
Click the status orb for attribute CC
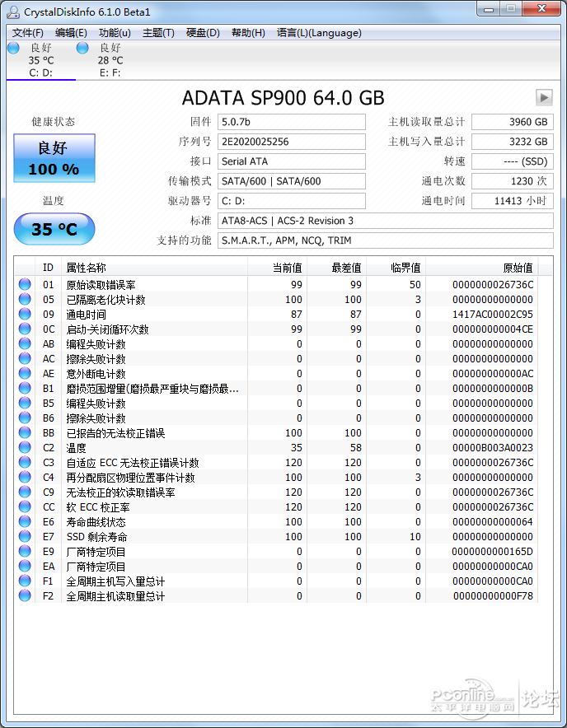coord(25,506)
